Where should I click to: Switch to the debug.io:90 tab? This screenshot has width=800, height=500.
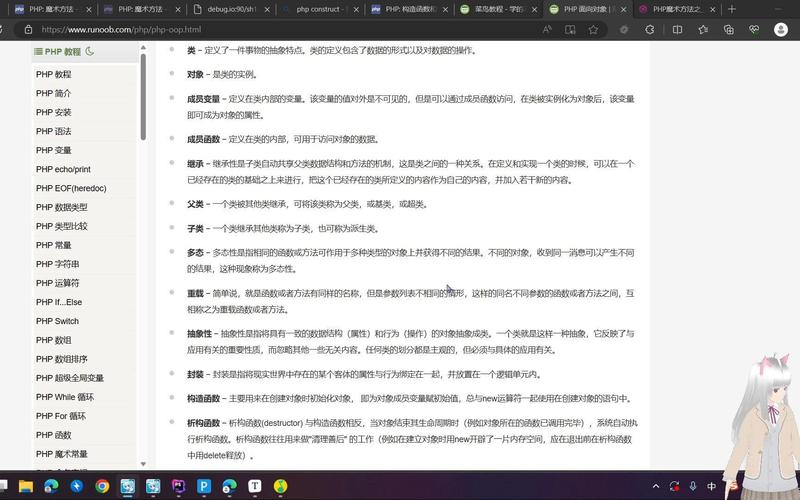231,9
